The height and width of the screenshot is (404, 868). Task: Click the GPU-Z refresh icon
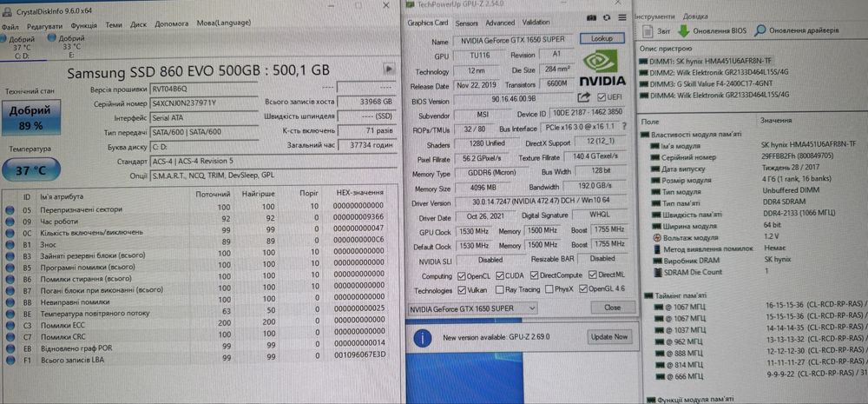[x=606, y=17]
